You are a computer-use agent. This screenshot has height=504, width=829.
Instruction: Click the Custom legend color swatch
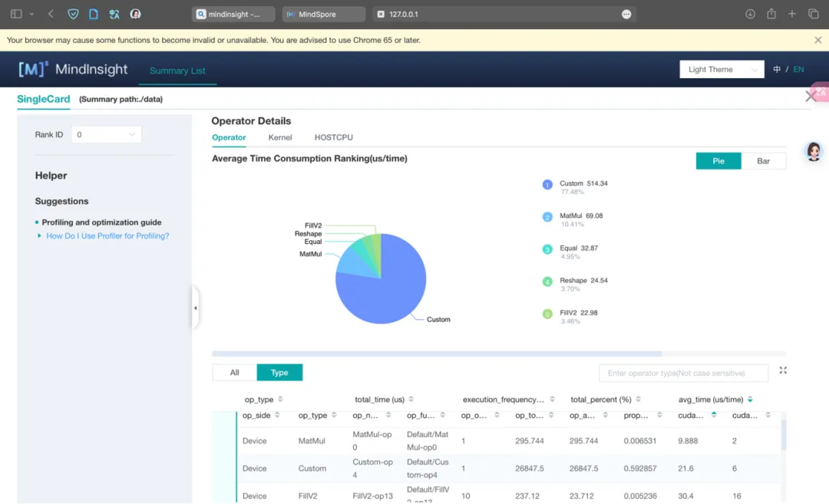tap(547, 184)
